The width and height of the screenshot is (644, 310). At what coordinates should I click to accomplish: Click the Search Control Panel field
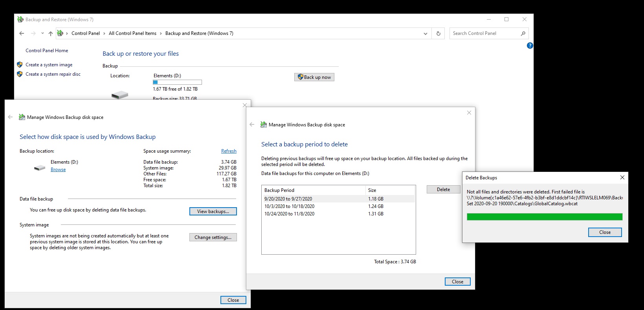click(485, 33)
